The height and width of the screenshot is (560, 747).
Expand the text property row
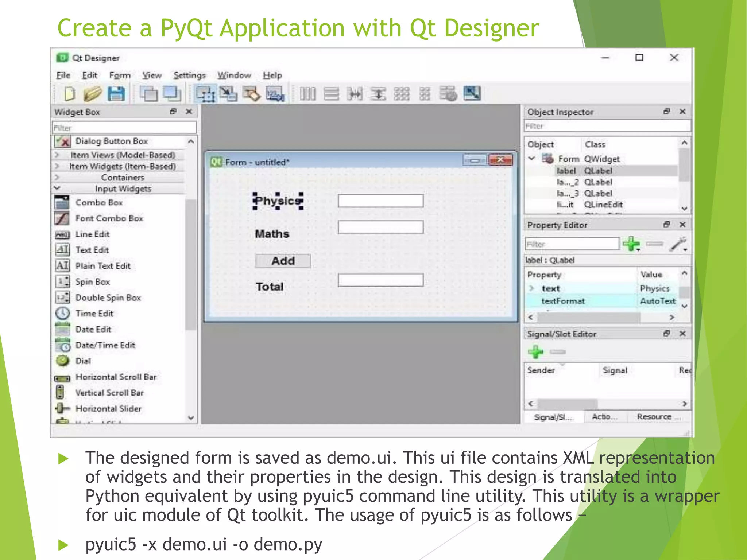(x=532, y=288)
